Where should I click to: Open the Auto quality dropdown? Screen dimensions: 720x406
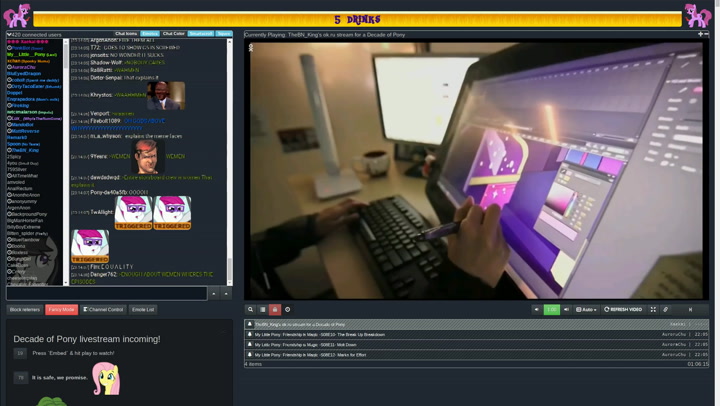point(587,310)
